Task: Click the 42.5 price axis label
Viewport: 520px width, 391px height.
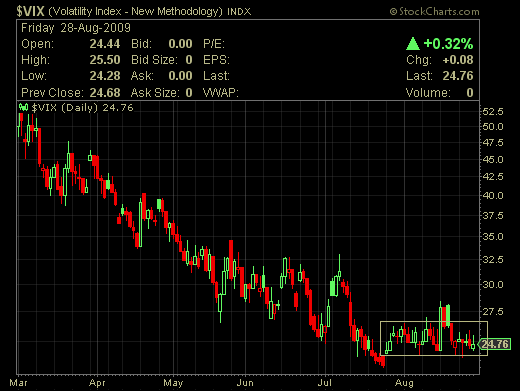Action: [x=493, y=177]
